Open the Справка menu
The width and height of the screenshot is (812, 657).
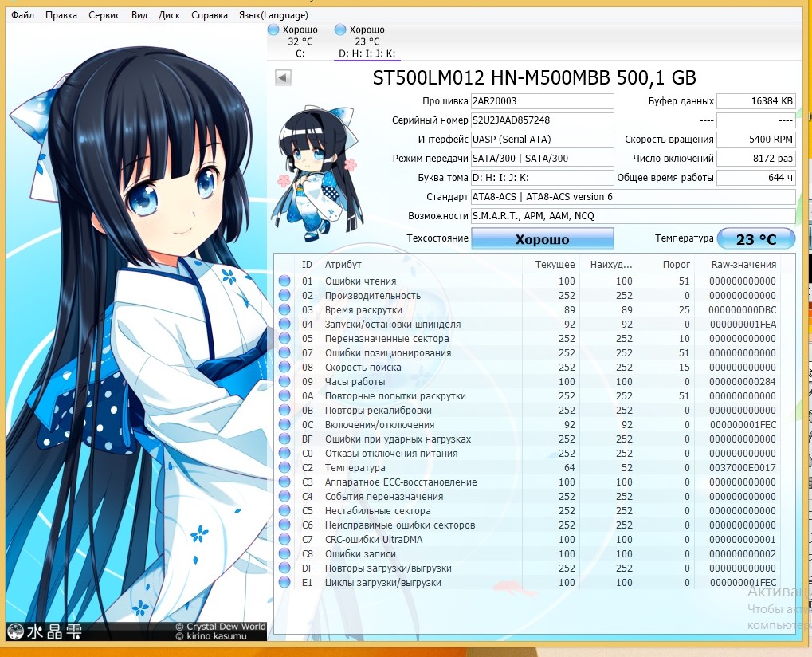click(210, 15)
